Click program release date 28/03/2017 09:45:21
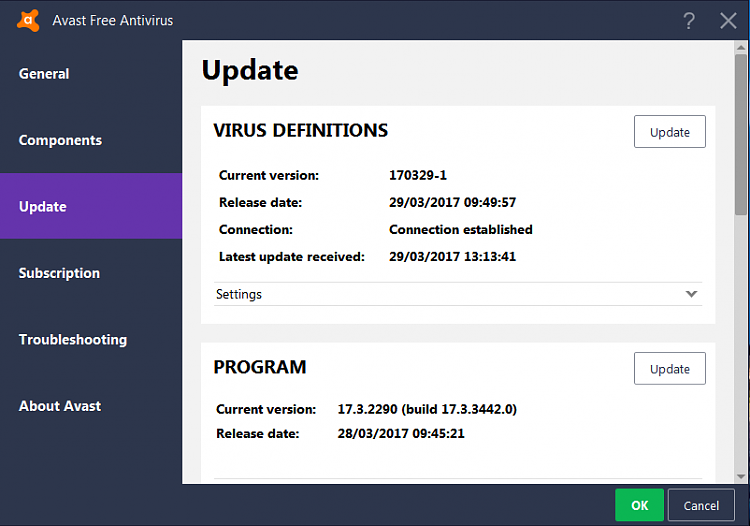Viewport: 750px width, 526px height. 401,433
